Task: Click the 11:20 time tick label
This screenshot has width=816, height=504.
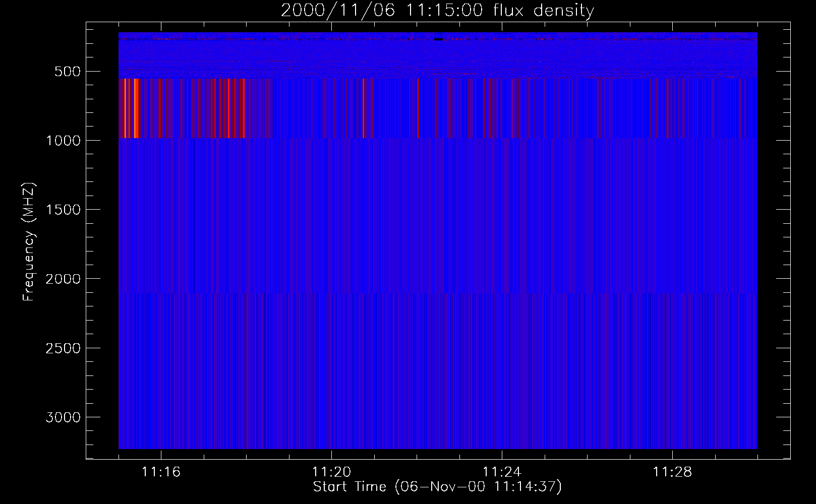Action: [x=331, y=472]
